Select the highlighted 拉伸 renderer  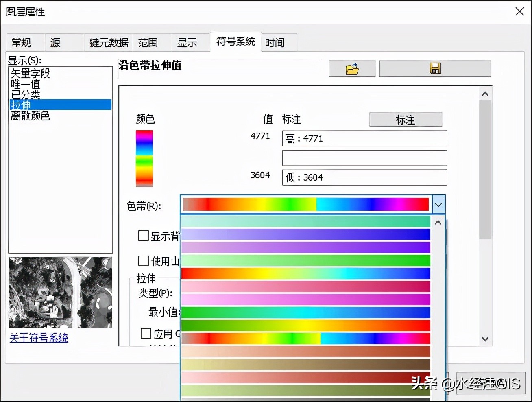coord(61,105)
